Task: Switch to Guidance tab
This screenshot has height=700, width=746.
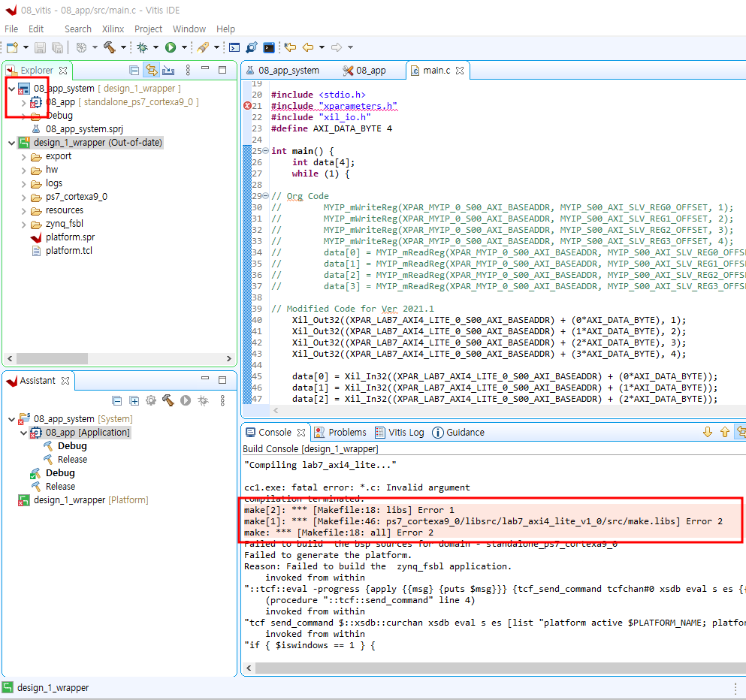Action: coord(458,433)
